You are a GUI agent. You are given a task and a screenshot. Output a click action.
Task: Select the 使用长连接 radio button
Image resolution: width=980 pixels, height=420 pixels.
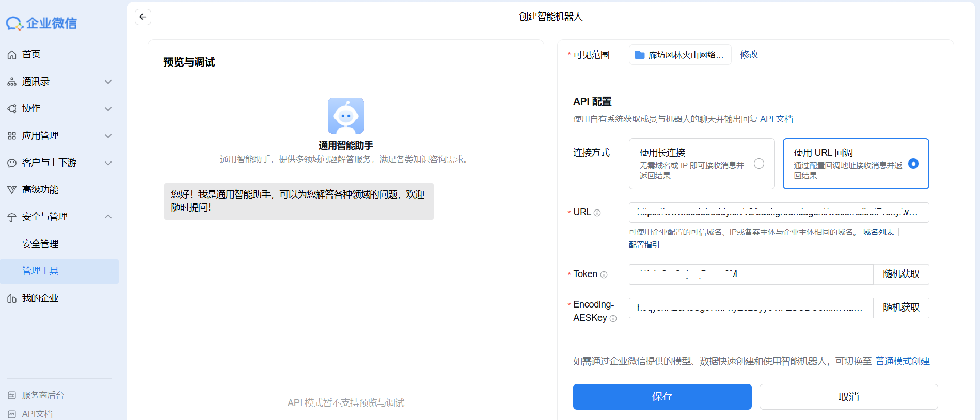click(759, 164)
